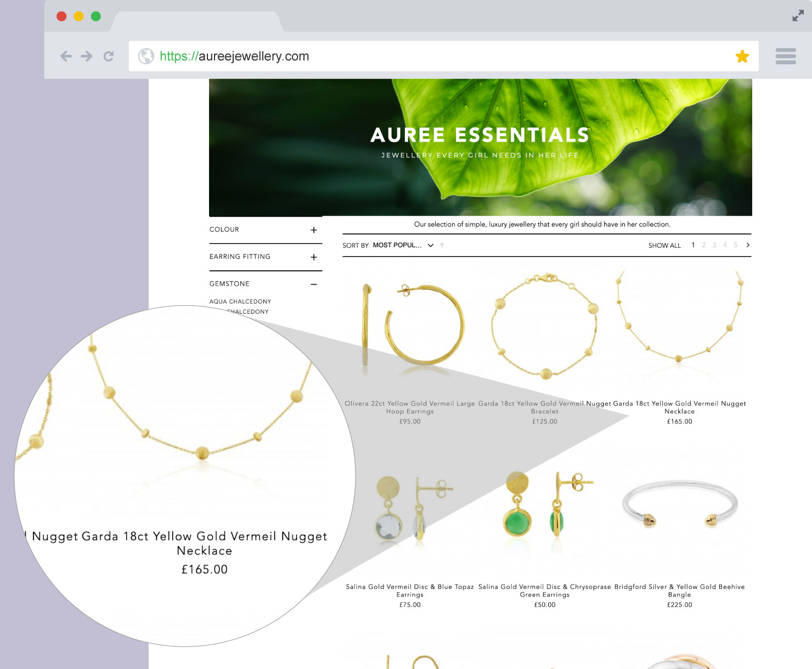Image resolution: width=812 pixels, height=669 pixels.
Task: Go to page 4
Action: (x=725, y=245)
